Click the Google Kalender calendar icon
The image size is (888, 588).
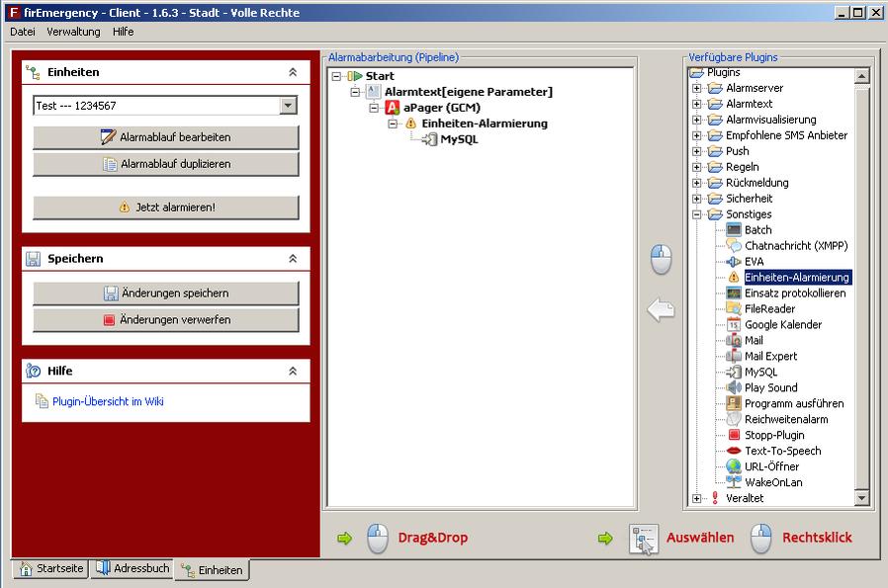(734, 325)
